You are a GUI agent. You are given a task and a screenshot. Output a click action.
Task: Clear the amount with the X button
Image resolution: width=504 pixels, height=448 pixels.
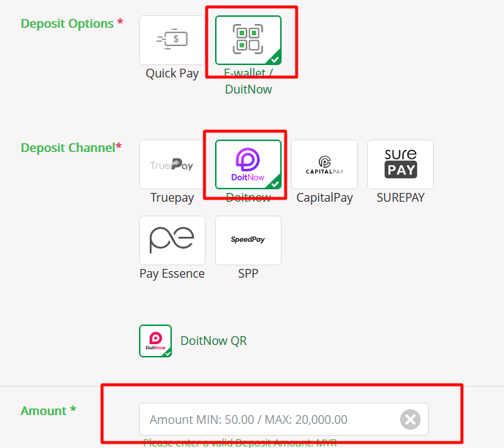tap(410, 419)
